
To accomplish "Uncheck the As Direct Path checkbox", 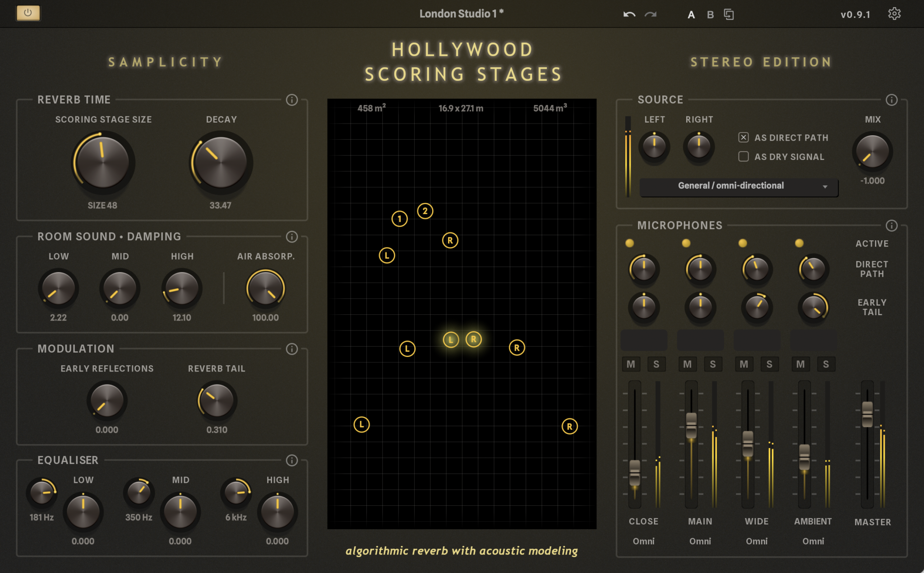I will click(744, 138).
